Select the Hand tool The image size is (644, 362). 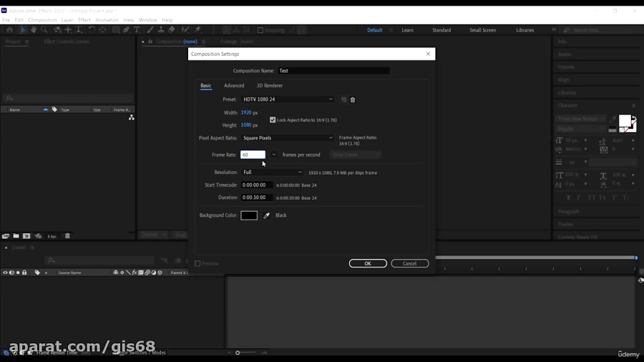(33, 29)
